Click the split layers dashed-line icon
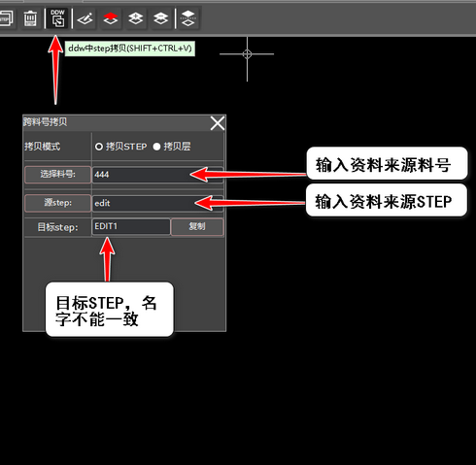This screenshot has width=476, height=465. 188,18
